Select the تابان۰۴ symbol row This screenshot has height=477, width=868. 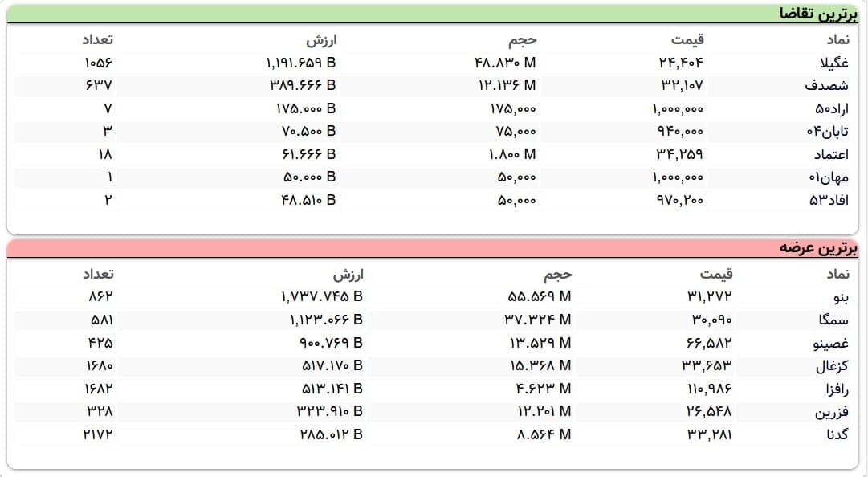(828, 132)
